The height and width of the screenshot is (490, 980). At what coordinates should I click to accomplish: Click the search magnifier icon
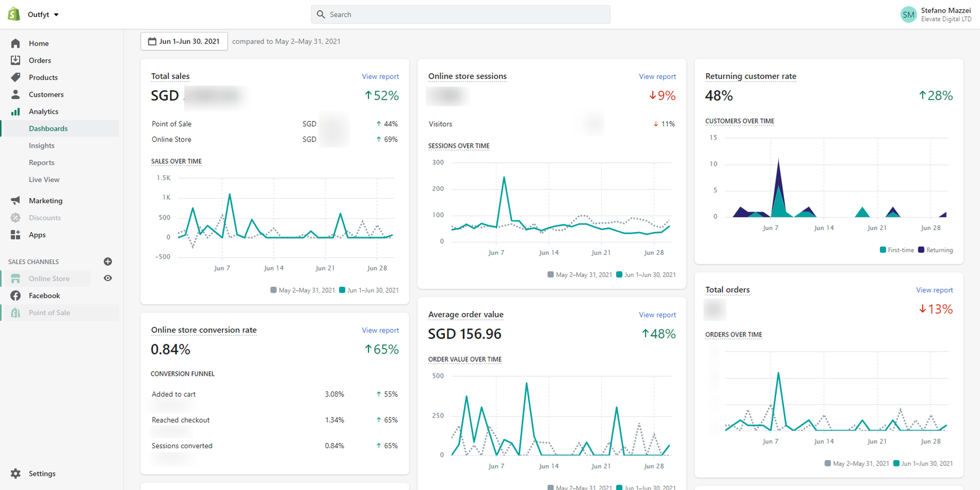coord(321,14)
